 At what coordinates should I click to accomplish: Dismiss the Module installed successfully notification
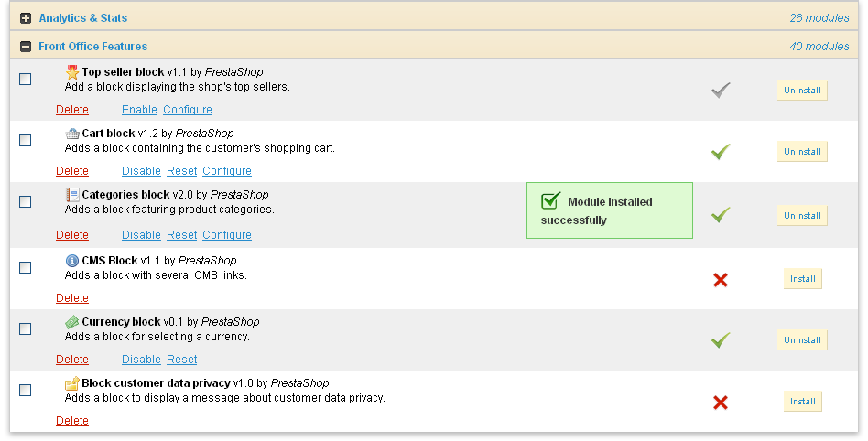pos(609,210)
